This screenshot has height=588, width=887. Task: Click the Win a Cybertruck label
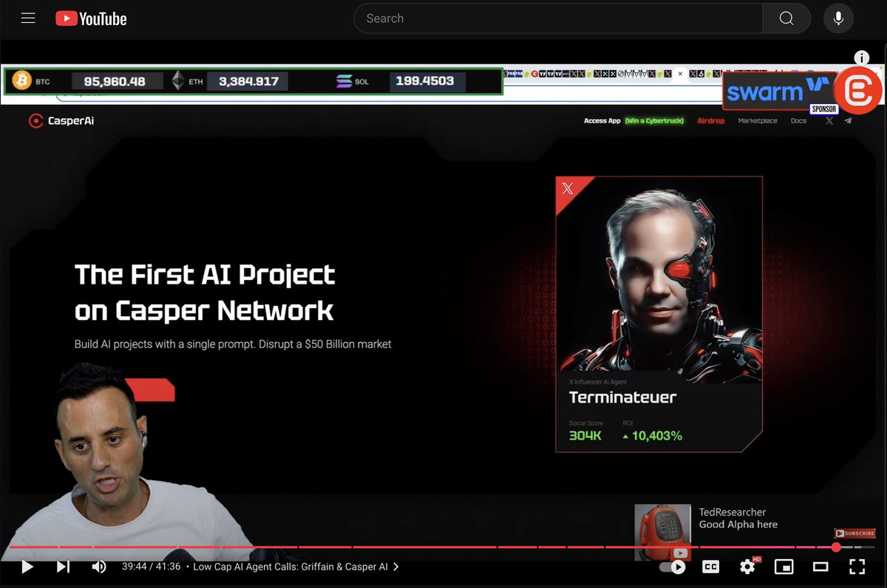[654, 120]
